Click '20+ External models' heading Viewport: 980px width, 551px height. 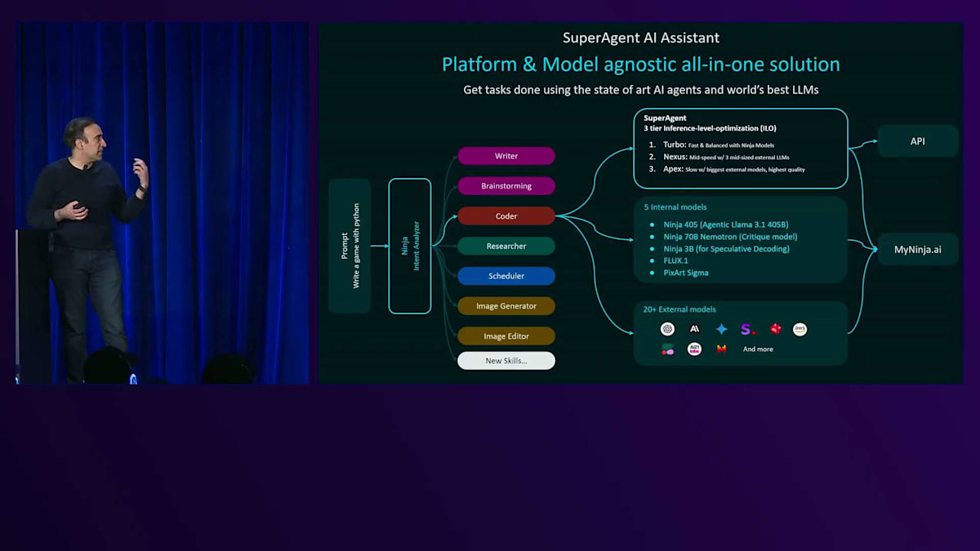pos(679,309)
